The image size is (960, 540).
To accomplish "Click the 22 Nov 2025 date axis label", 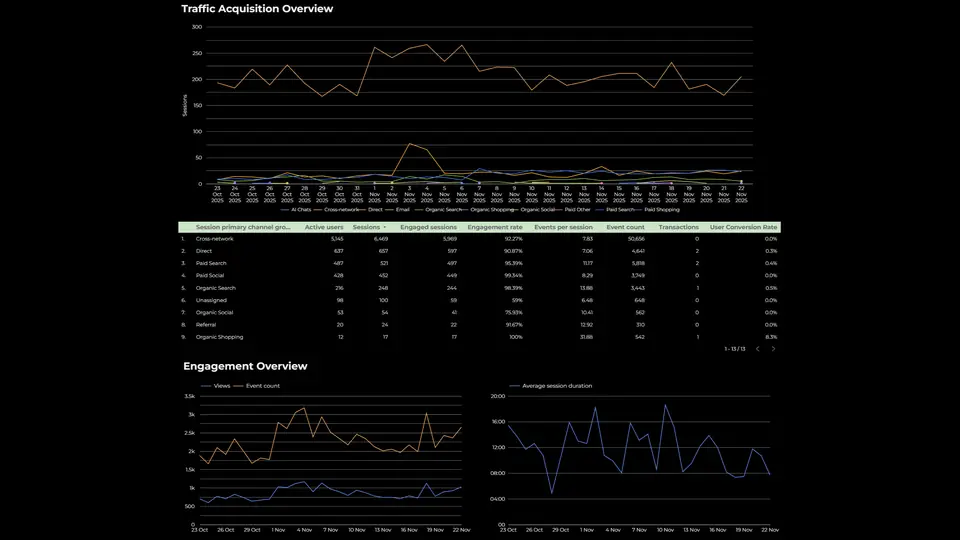I will (741, 194).
